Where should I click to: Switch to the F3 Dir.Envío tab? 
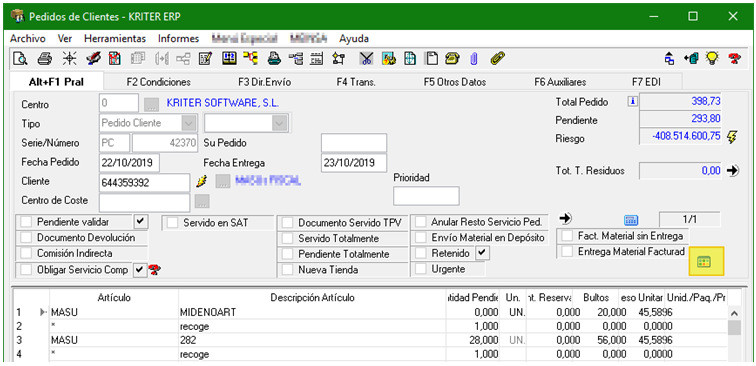point(264,82)
